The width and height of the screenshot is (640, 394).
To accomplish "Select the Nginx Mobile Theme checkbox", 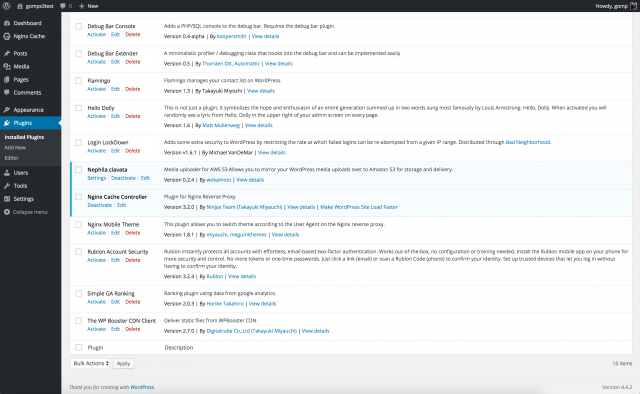I will click(78, 225).
